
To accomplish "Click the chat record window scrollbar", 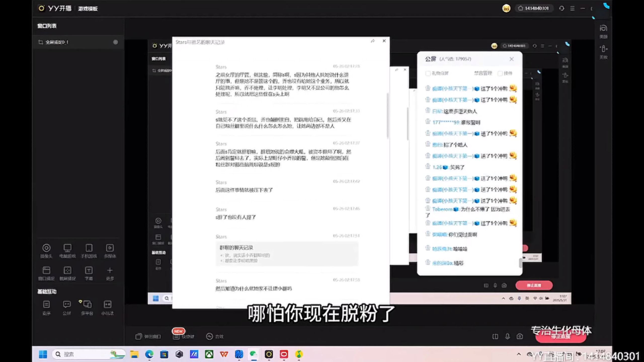I will click(388, 116).
